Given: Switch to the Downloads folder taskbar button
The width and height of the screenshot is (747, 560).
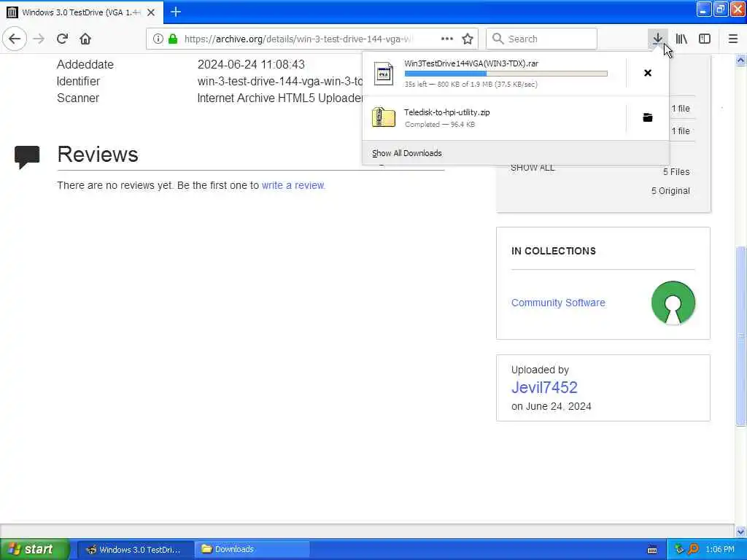Looking at the screenshot, I should 252,550.
